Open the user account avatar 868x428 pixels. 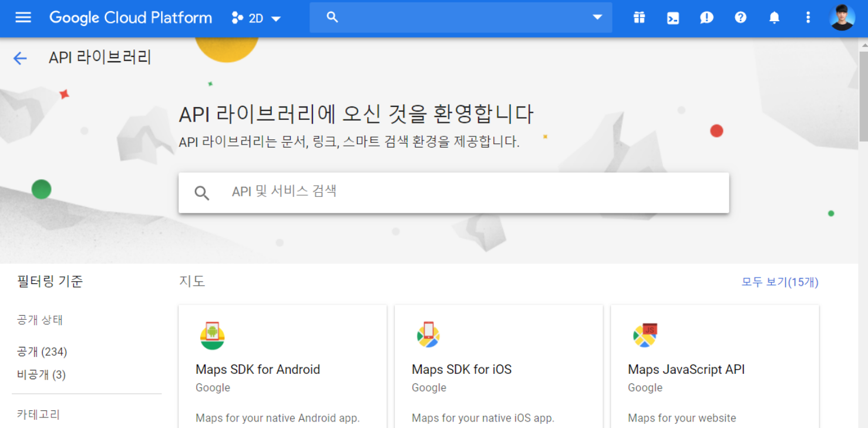click(x=842, y=18)
